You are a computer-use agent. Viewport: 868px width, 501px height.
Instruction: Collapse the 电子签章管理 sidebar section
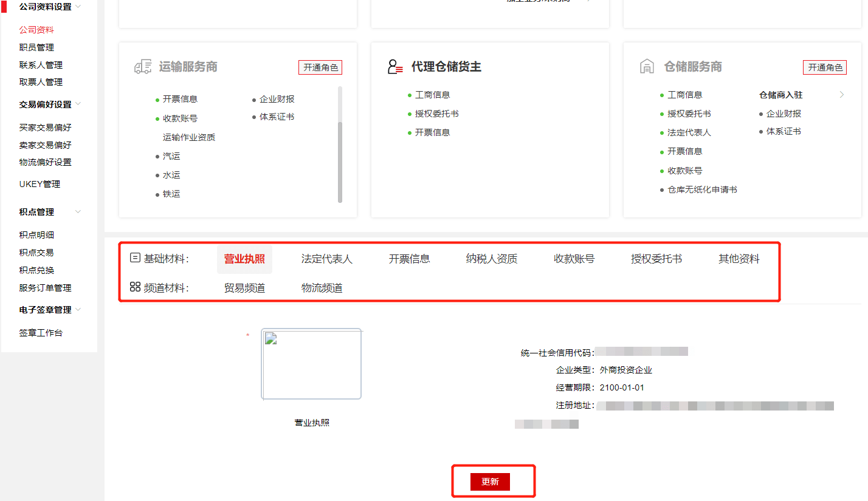coord(78,310)
